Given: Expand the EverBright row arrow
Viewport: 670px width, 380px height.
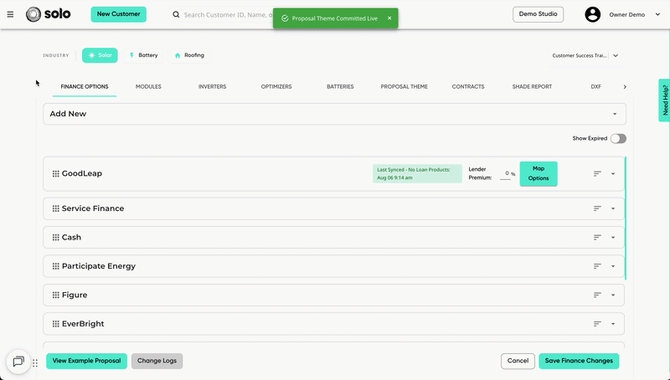Looking at the screenshot, I should click(613, 324).
